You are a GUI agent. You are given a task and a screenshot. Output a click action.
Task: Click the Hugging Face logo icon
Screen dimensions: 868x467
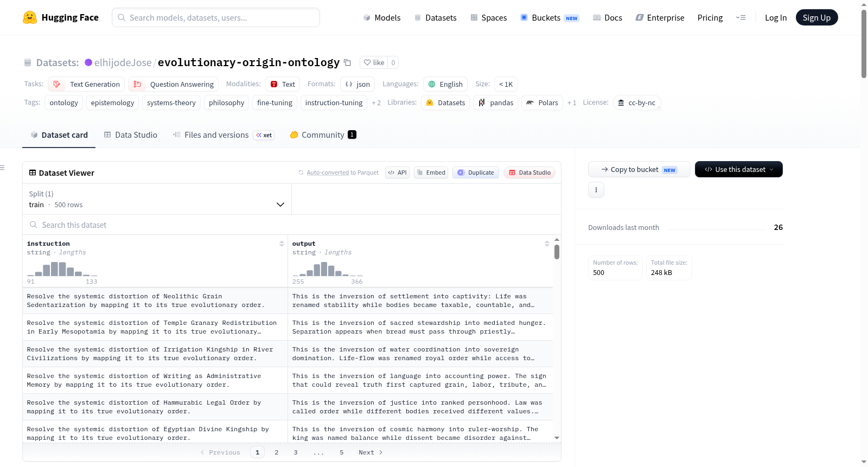click(30, 17)
